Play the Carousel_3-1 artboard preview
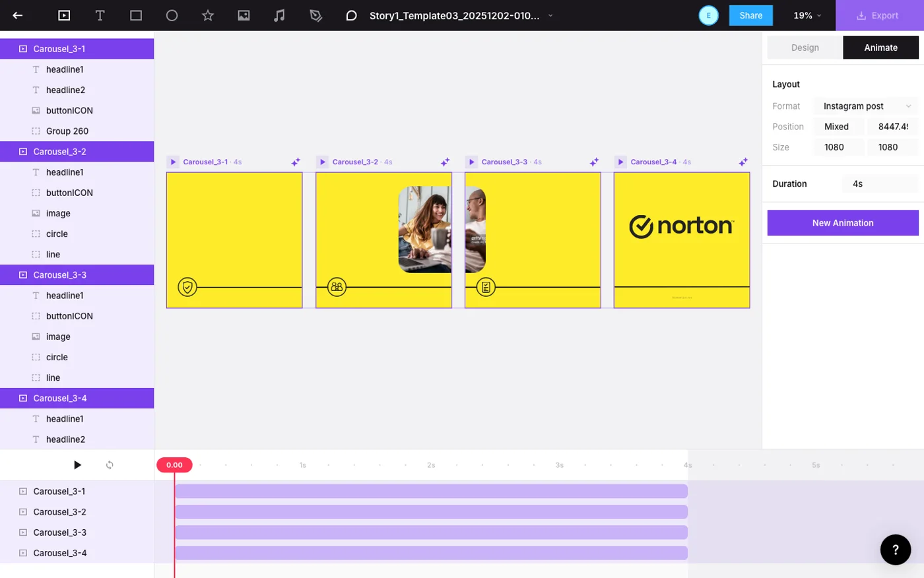Image resolution: width=924 pixels, height=578 pixels. click(173, 162)
